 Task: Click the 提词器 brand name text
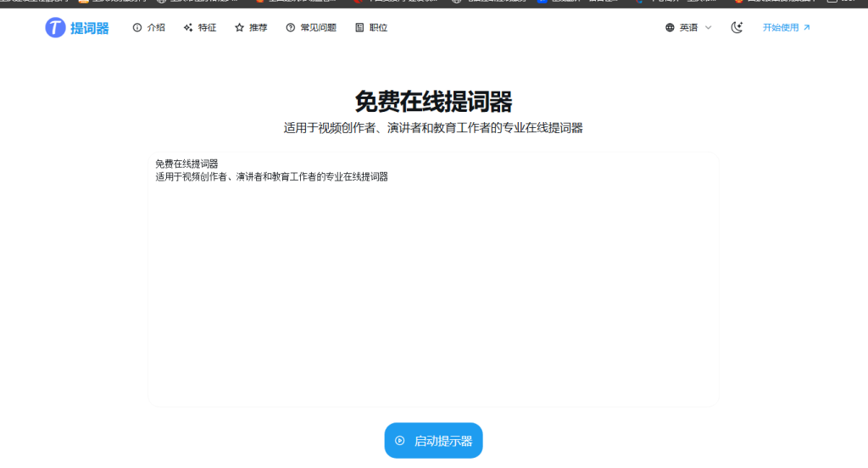click(90, 29)
